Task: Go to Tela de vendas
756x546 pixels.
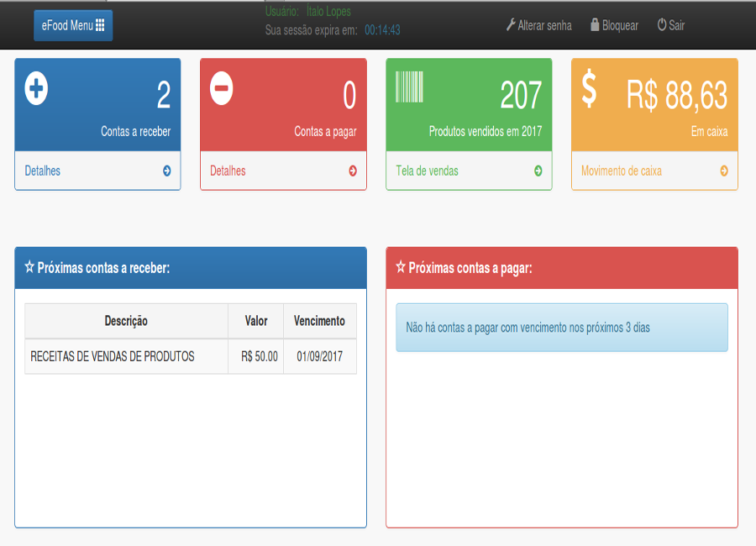Action: 427,171
